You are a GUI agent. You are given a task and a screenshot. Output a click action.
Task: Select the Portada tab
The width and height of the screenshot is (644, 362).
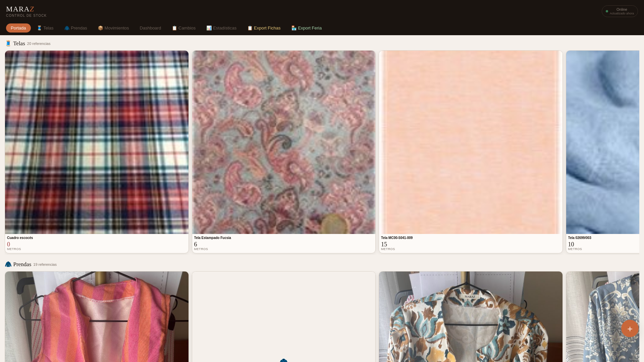[18, 28]
